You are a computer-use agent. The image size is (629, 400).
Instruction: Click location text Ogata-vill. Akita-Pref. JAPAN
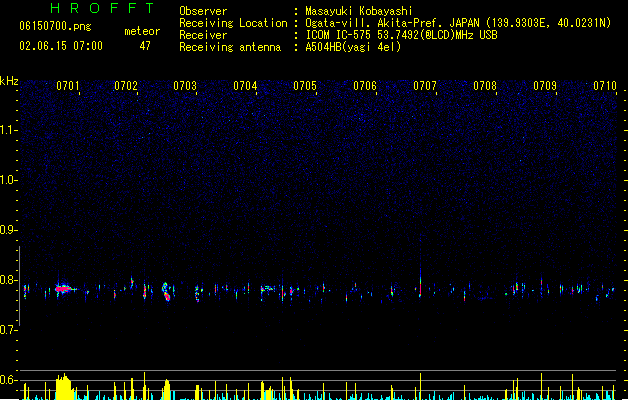[392, 23]
